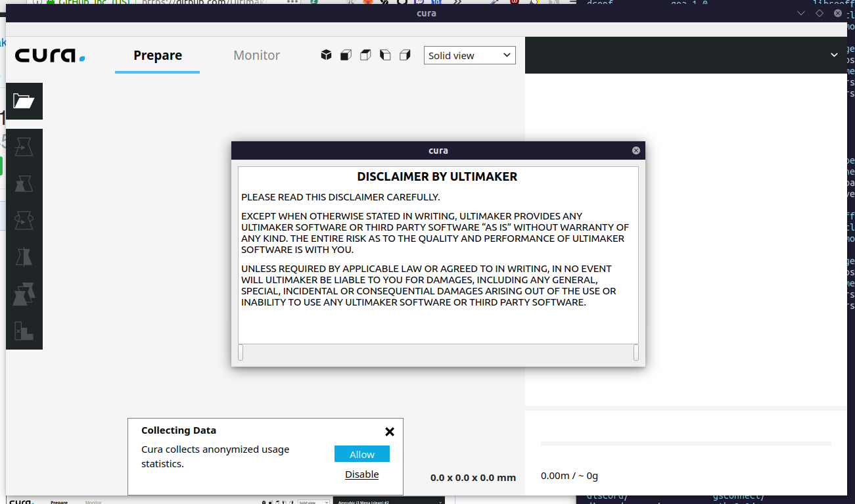Image resolution: width=855 pixels, height=504 pixels.
Task: Open the Solid view dropdown
Action: point(469,55)
